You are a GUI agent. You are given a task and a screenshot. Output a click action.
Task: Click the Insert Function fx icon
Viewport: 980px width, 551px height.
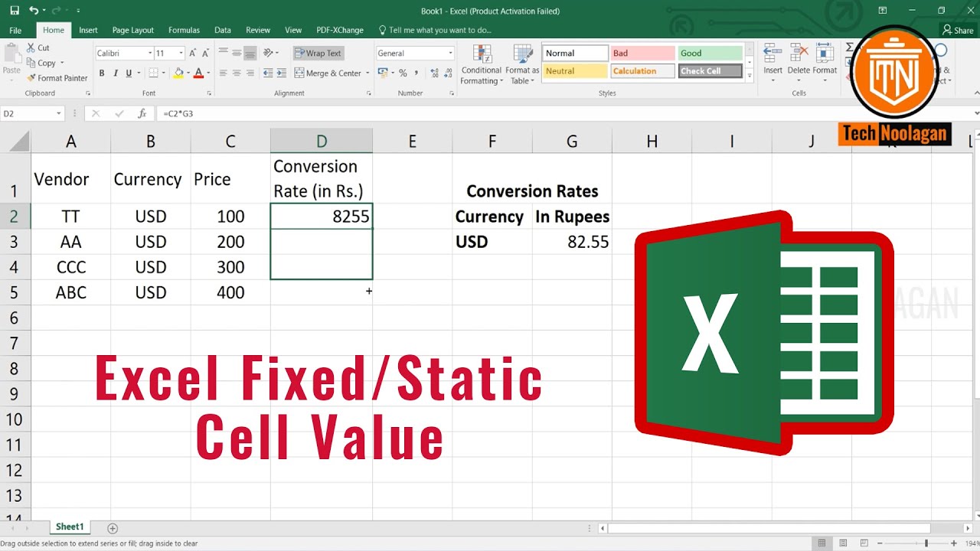pyautogui.click(x=142, y=113)
